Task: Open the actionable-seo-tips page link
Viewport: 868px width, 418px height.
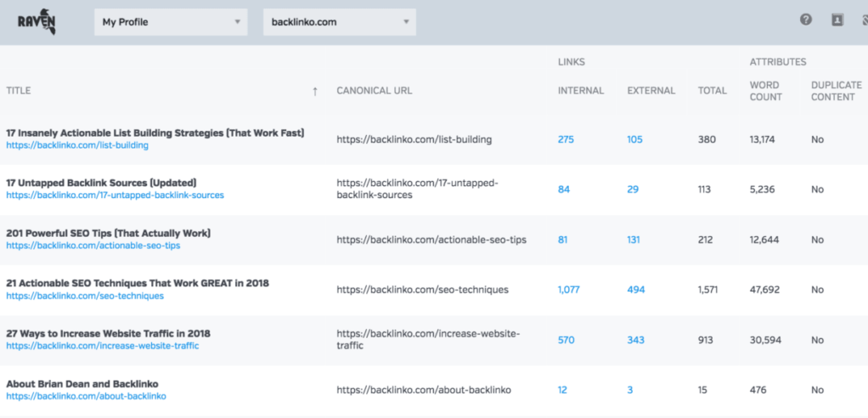Action: 93,246
